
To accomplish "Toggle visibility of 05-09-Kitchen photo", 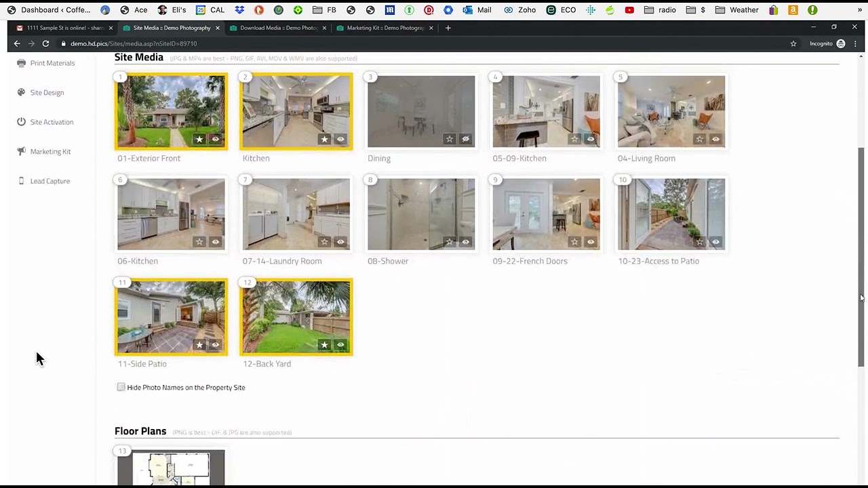I will [591, 139].
